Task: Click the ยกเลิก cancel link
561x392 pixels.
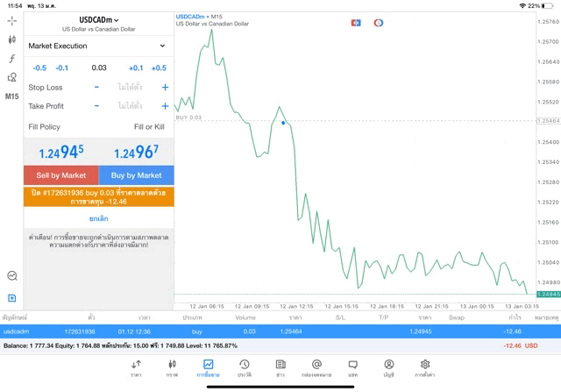Action: 99,218
